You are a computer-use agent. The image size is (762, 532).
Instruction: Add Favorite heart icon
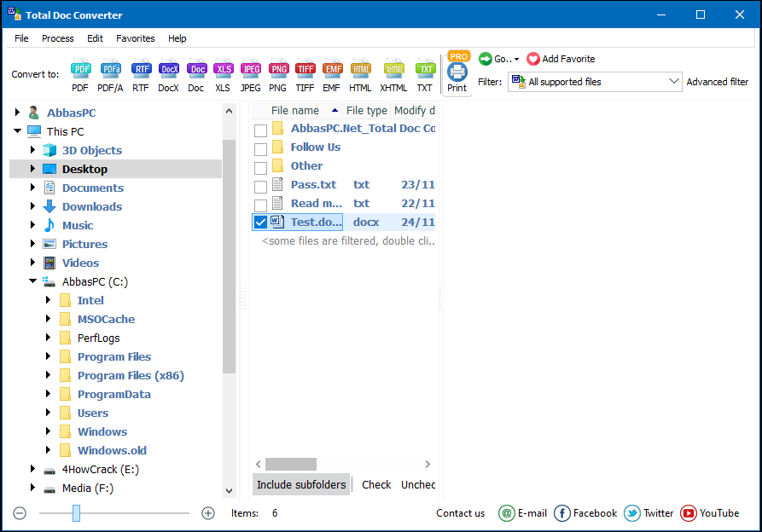pyautogui.click(x=533, y=59)
